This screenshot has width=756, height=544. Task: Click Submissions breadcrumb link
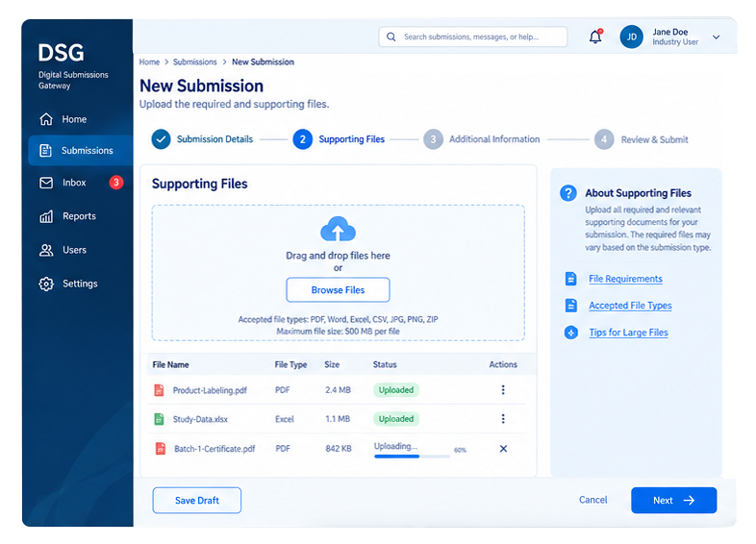coord(195,62)
